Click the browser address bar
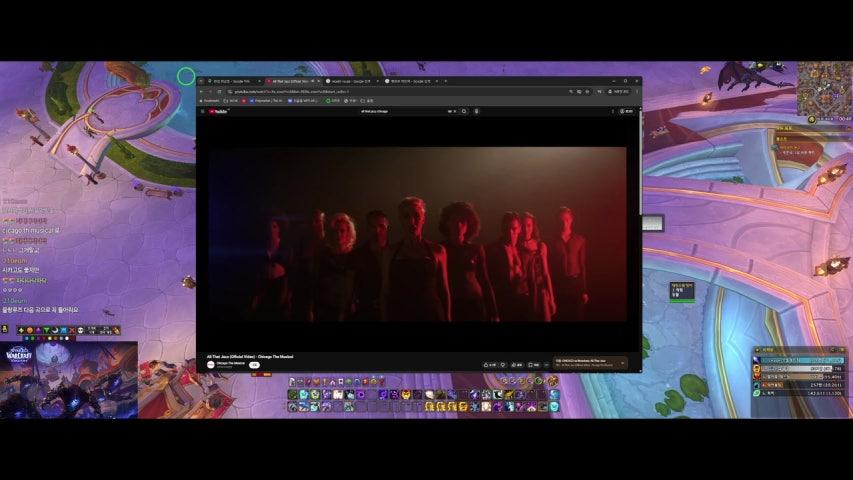This screenshot has height=480, width=853. pos(397,91)
